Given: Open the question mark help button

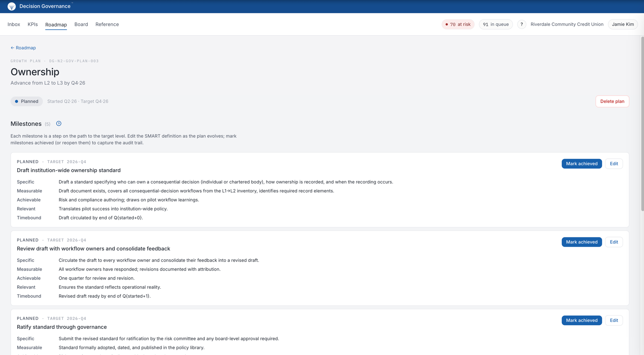Looking at the screenshot, I should pos(521,24).
